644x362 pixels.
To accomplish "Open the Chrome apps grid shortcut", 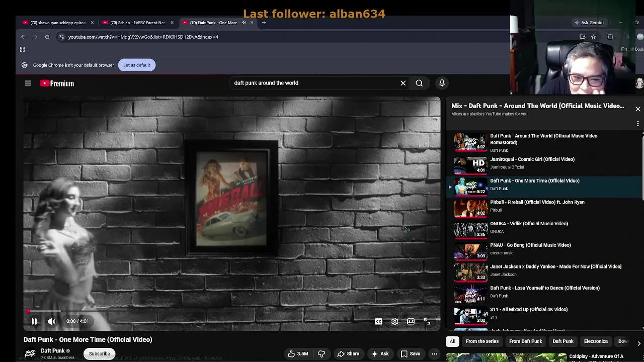I will click(22, 49).
